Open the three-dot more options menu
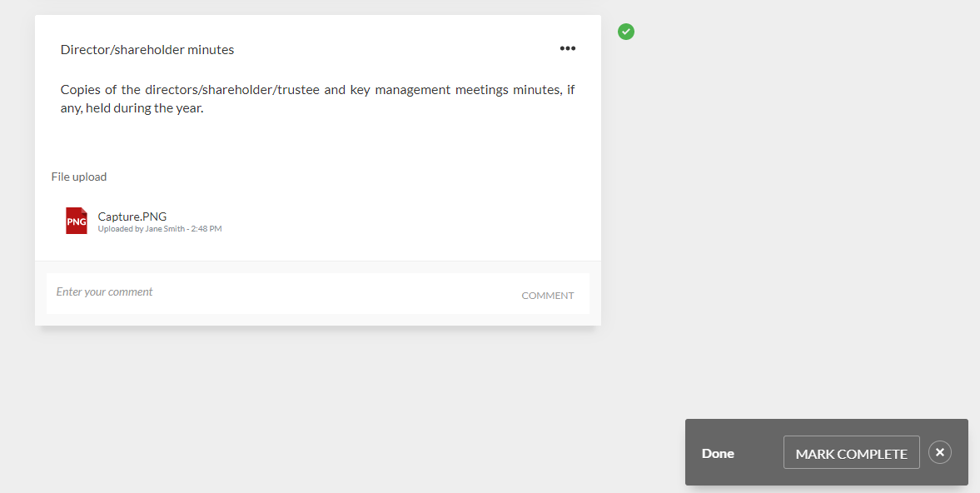 click(567, 48)
